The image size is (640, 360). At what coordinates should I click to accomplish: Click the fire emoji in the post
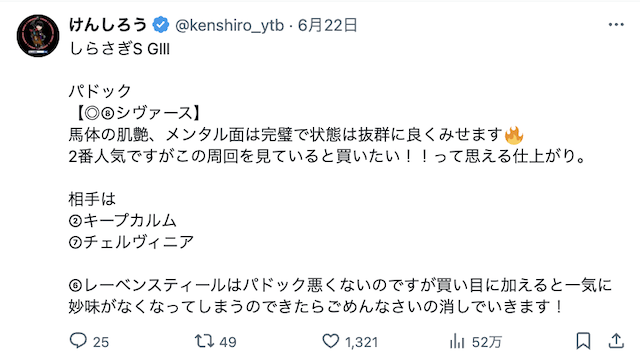(514, 135)
